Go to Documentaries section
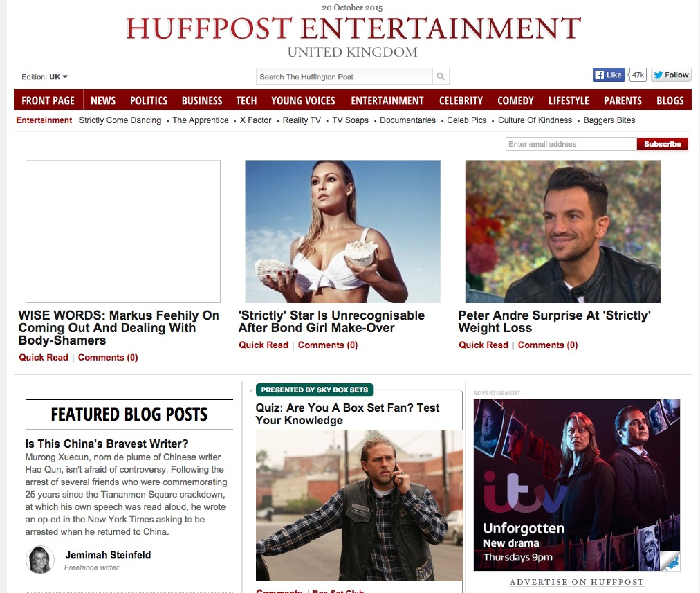Screen dimensions: 700x593 click(408, 120)
